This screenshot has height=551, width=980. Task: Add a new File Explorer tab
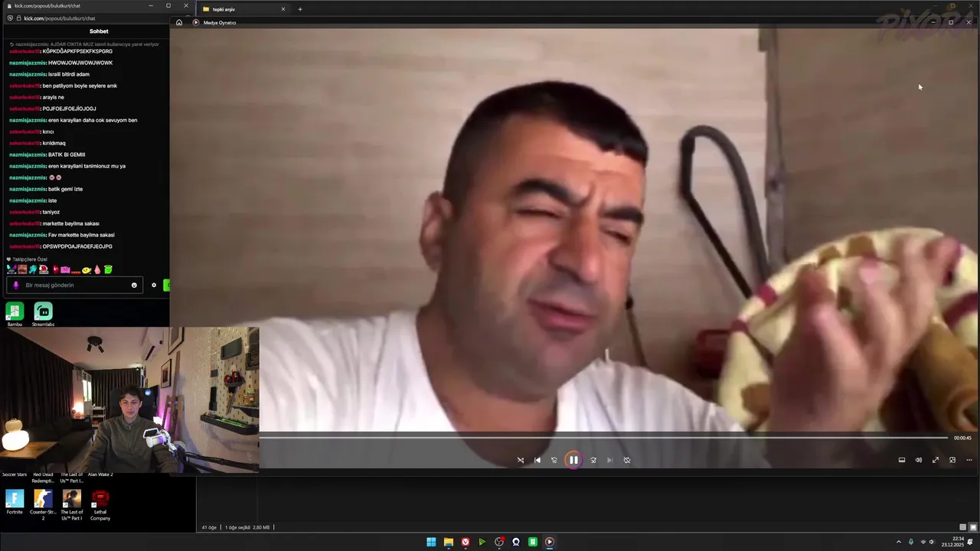pyautogui.click(x=300, y=9)
